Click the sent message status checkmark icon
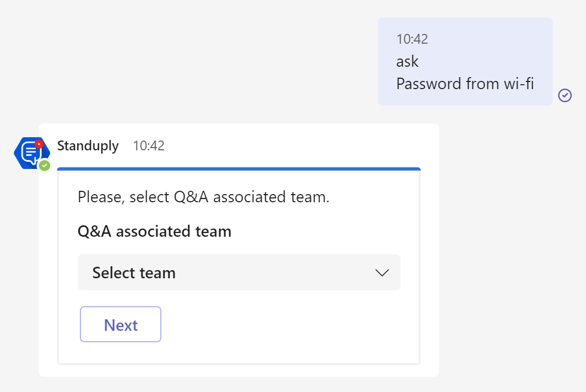The height and width of the screenshot is (392, 586). click(x=565, y=96)
